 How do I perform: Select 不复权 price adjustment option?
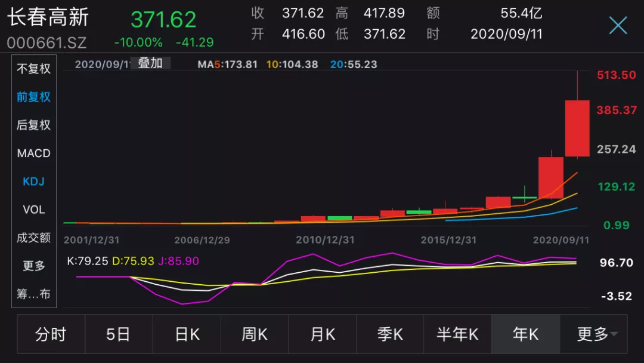pos(33,69)
